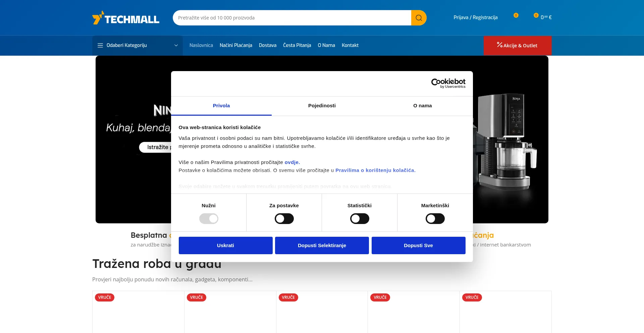Click the orange search magnifier icon
The height and width of the screenshot is (333, 644).
pos(419,18)
